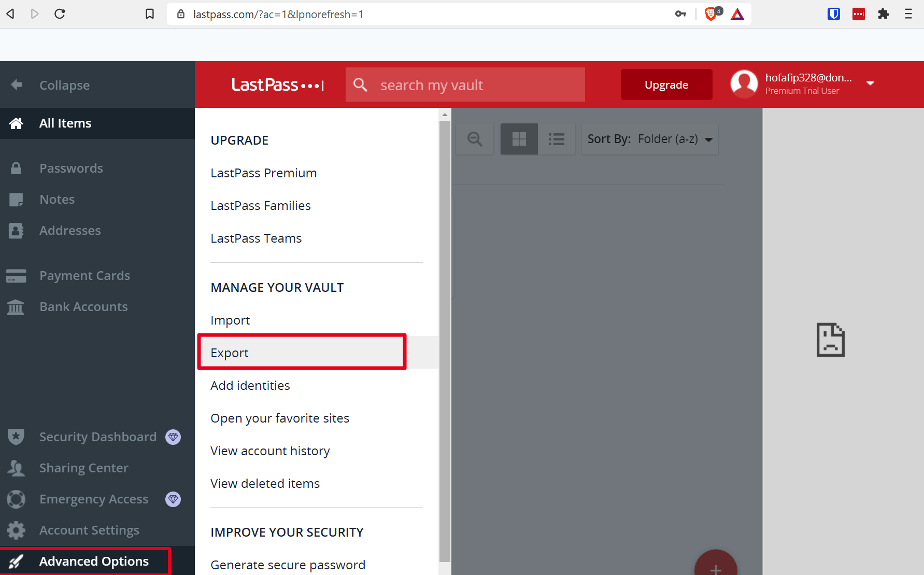The width and height of the screenshot is (924, 575).
Task: Click the Bitwarden extension icon
Action: pyautogui.click(x=833, y=14)
